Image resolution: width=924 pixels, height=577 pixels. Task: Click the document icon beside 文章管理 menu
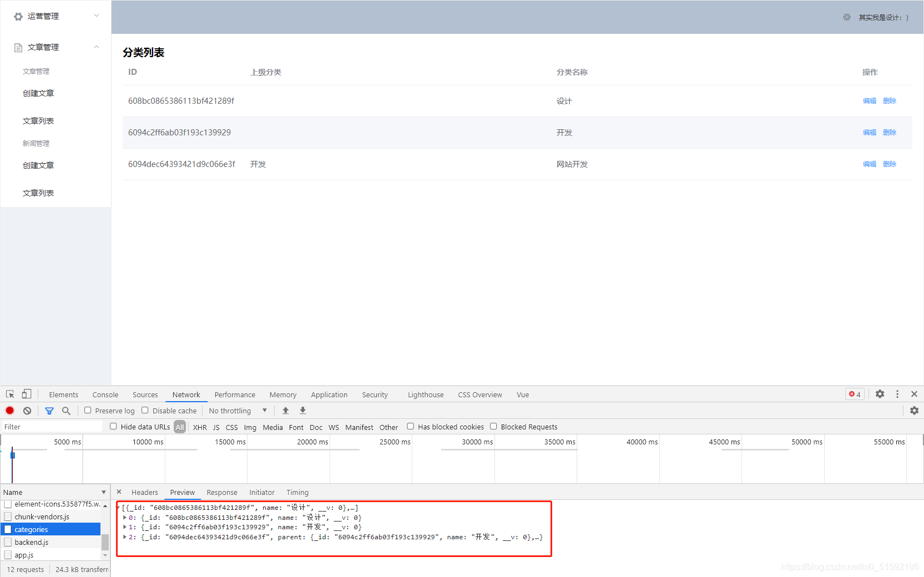(x=18, y=48)
